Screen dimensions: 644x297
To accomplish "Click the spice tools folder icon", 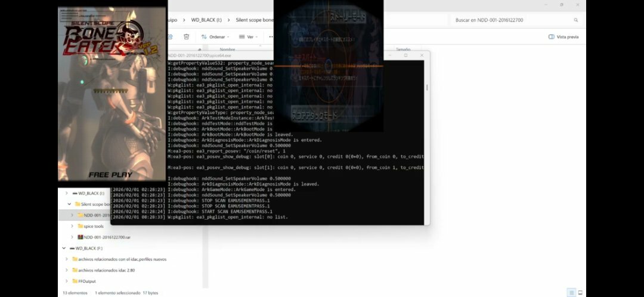I will 80,226.
